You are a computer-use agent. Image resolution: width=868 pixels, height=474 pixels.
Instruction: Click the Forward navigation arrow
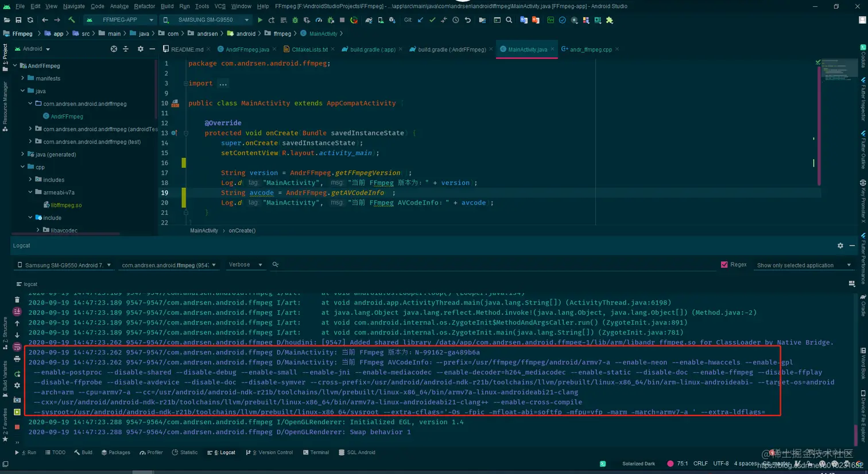pyautogui.click(x=57, y=20)
